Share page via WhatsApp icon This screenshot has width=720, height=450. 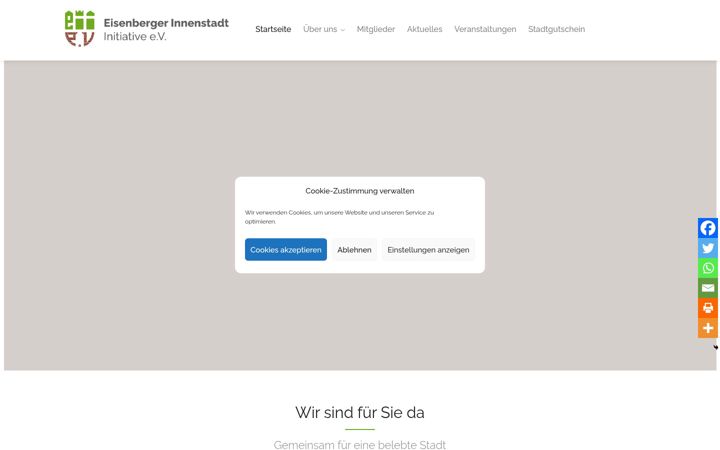coord(708,268)
